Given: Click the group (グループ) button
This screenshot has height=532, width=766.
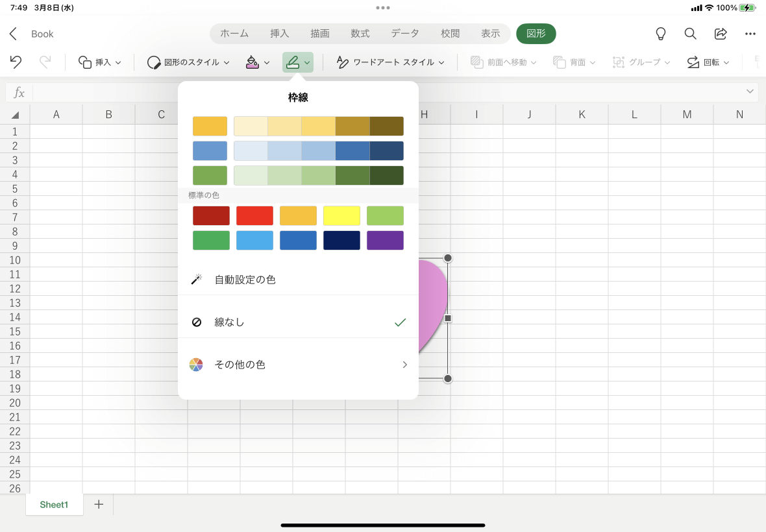Looking at the screenshot, I should pyautogui.click(x=641, y=62).
